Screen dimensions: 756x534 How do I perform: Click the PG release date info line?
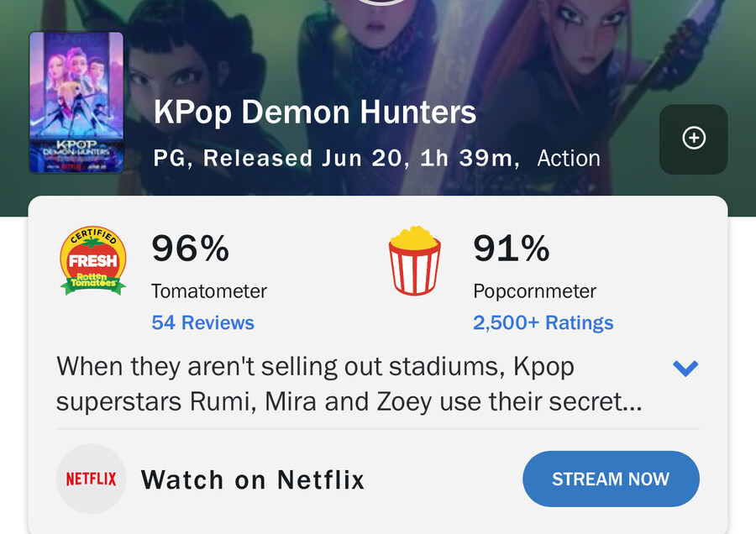tap(337, 158)
